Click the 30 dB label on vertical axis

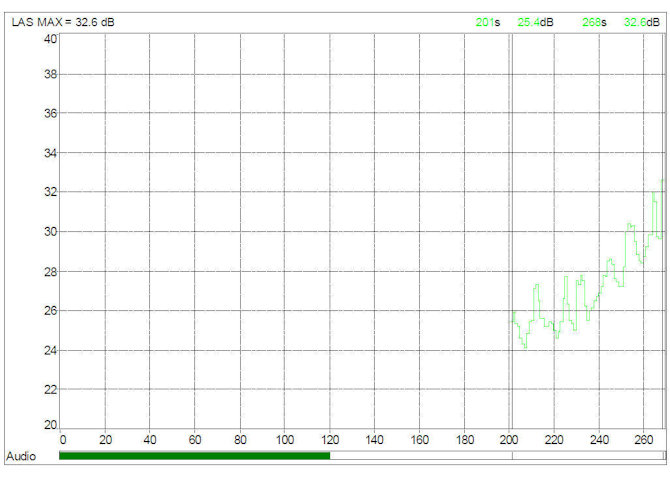49,231
